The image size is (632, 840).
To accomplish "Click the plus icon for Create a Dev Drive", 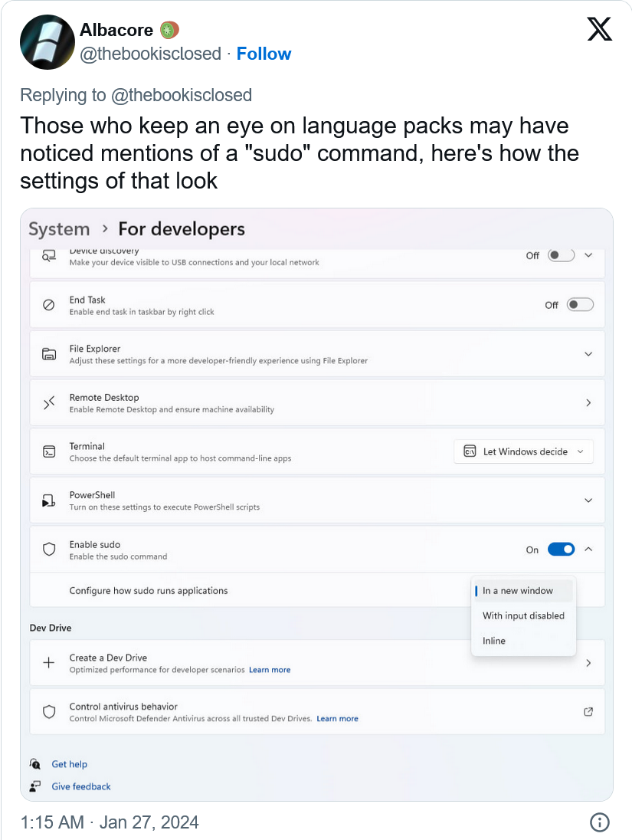I will (49, 663).
